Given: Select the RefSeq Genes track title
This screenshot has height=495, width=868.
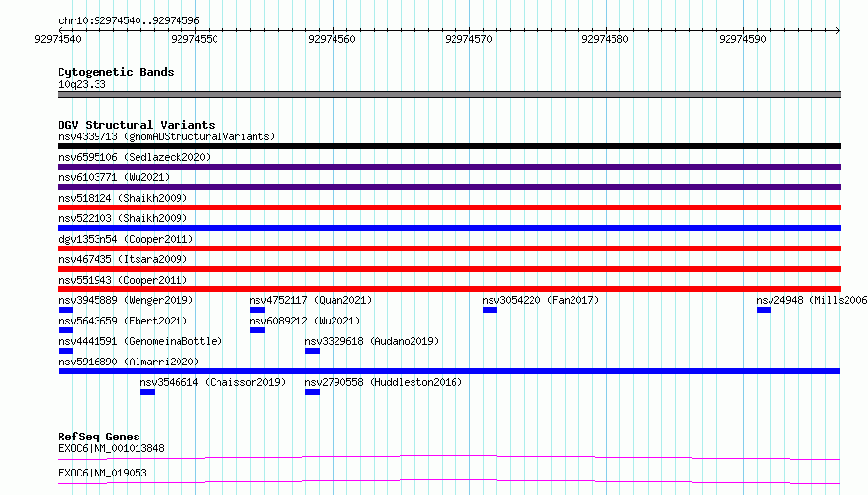Looking at the screenshot, I should [99, 437].
